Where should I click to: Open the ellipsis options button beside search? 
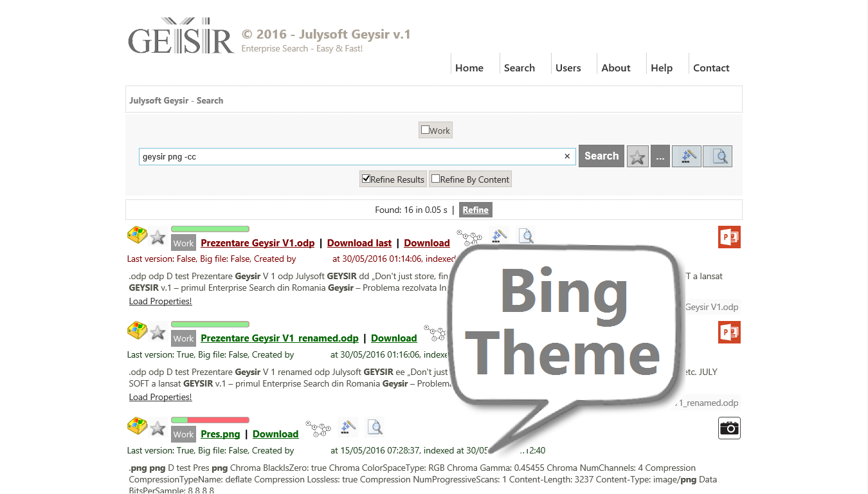(660, 156)
